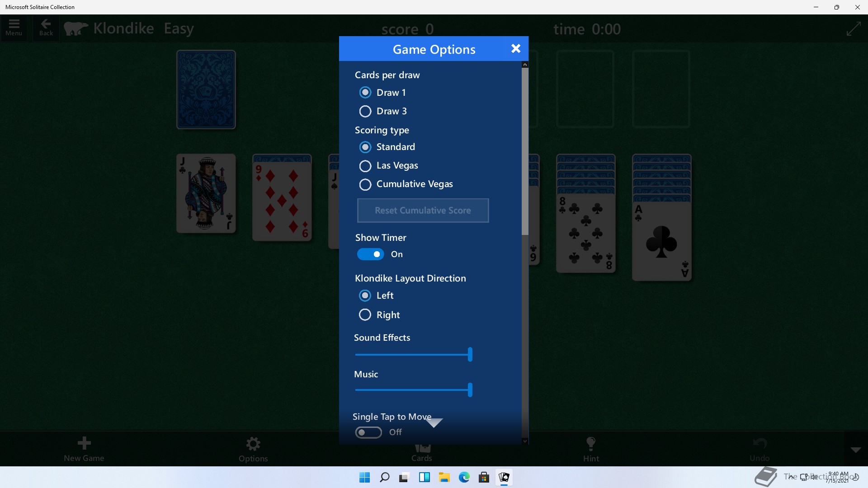Click the last empty foundation slot
The image size is (868, 488).
[x=661, y=89]
